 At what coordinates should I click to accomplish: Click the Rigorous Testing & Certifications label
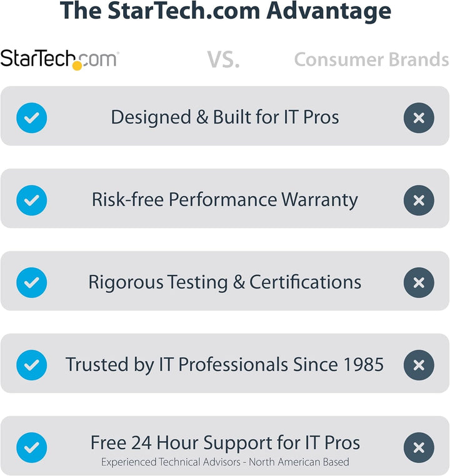[x=225, y=282]
